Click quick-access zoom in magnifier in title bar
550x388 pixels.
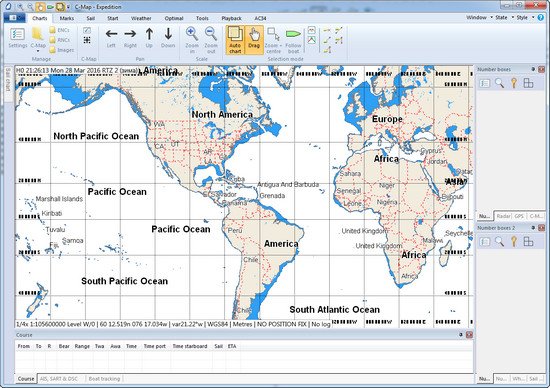click(21, 6)
